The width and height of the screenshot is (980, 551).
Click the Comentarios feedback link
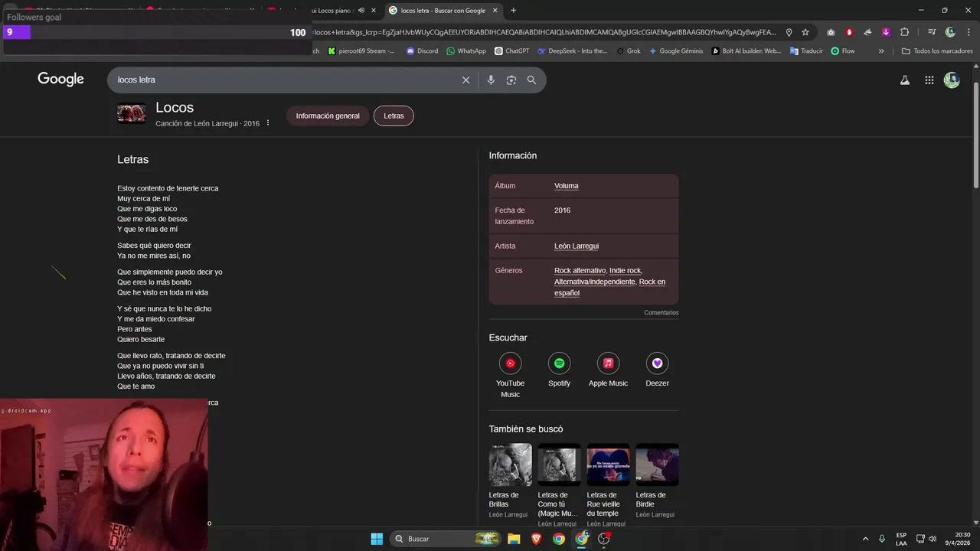point(661,312)
